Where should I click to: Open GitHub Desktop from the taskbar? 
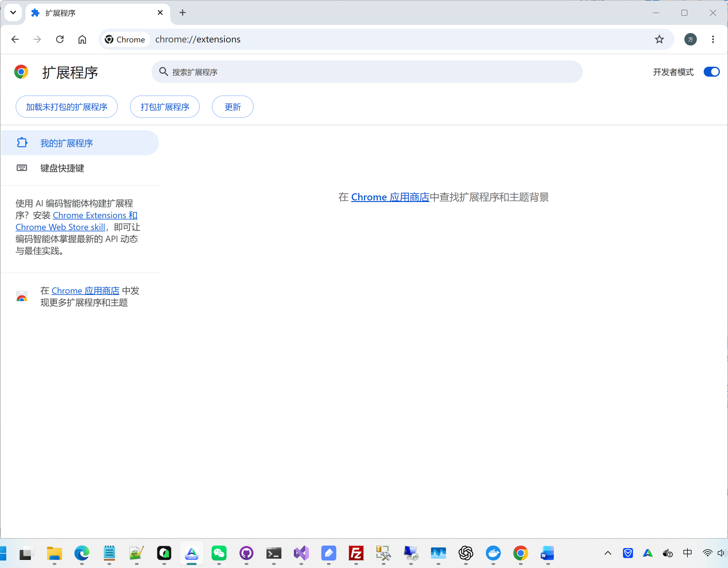pyautogui.click(x=246, y=553)
